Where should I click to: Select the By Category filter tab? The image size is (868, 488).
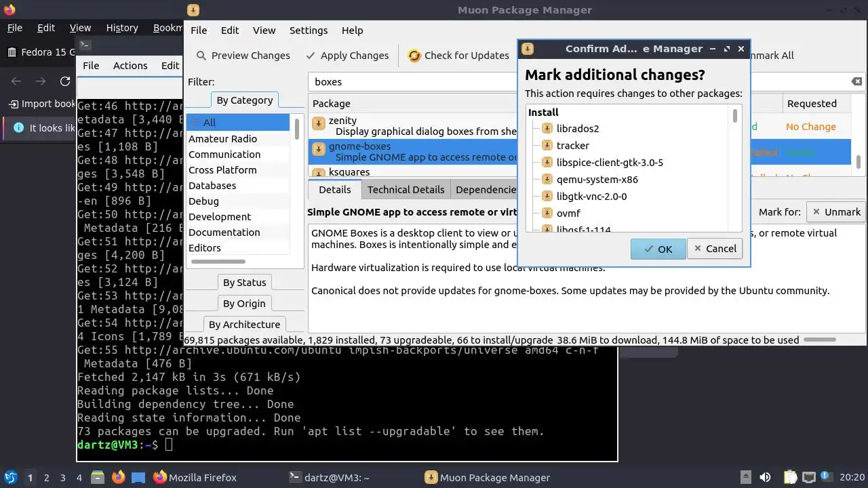[244, 100]
